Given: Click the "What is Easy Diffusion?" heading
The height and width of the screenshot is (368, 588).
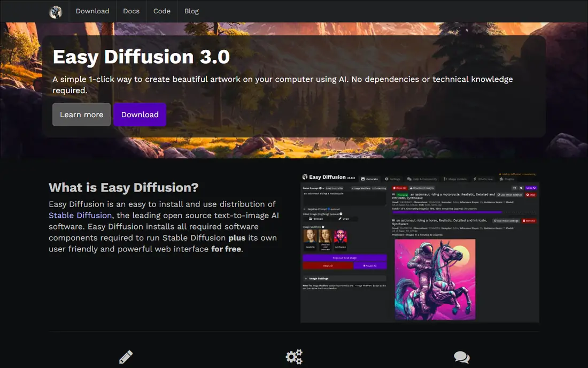Looking at the screenshot, I should tap(123, 187).
